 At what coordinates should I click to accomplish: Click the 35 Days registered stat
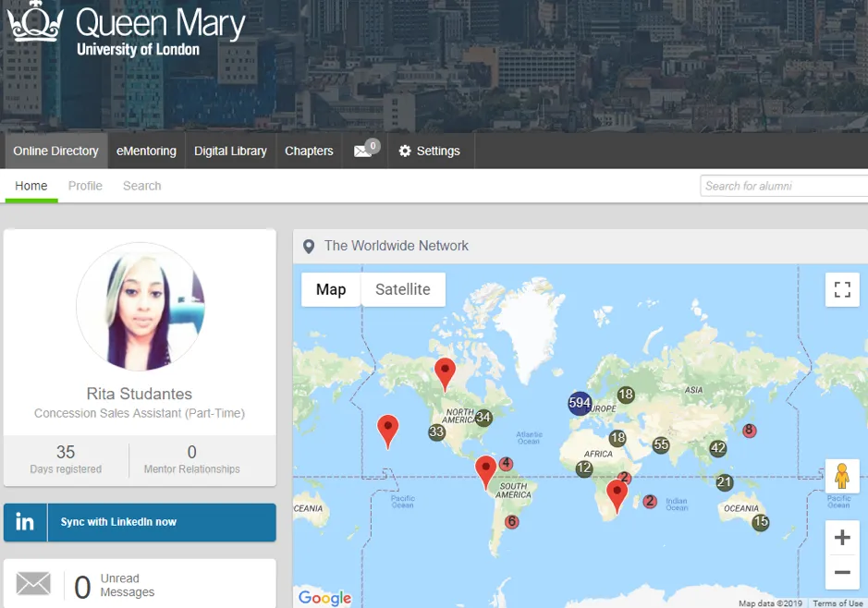coord(66,459)
